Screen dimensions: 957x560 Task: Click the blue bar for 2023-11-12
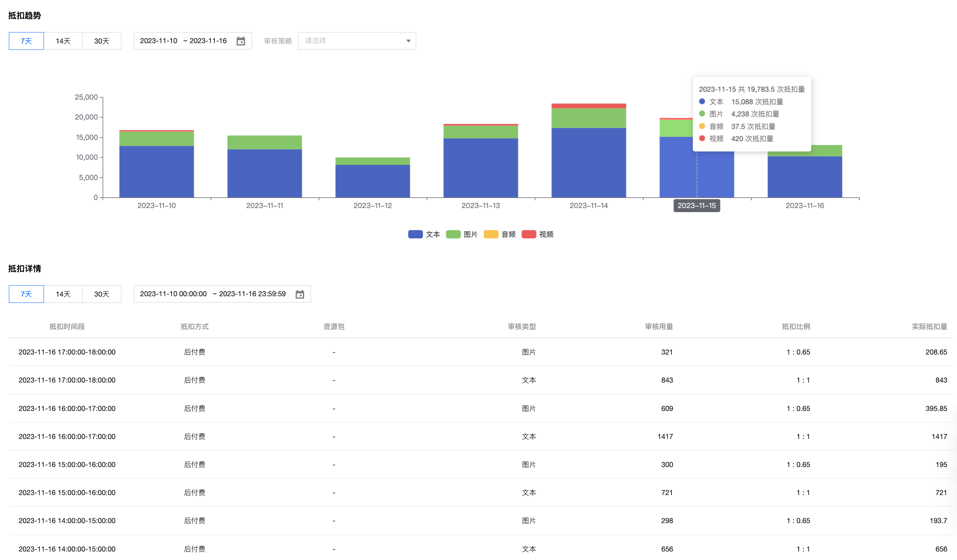pos(373,182)
